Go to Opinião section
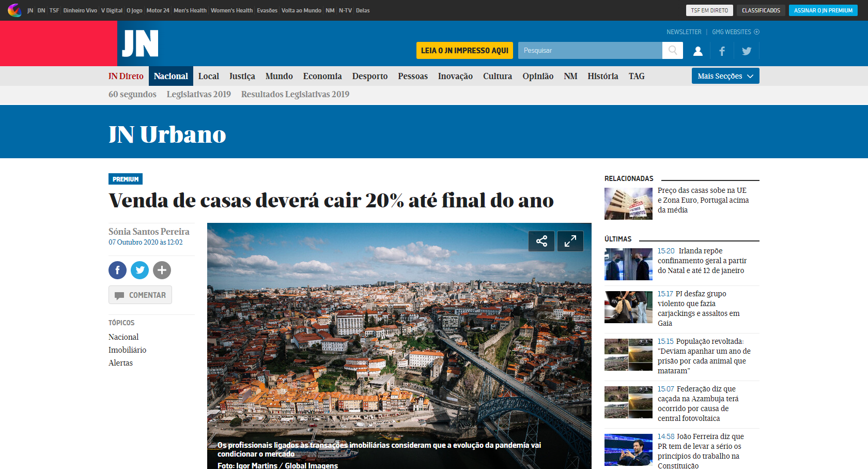The width and height of the screenshot is (868, 469). (x=538, y=76)
